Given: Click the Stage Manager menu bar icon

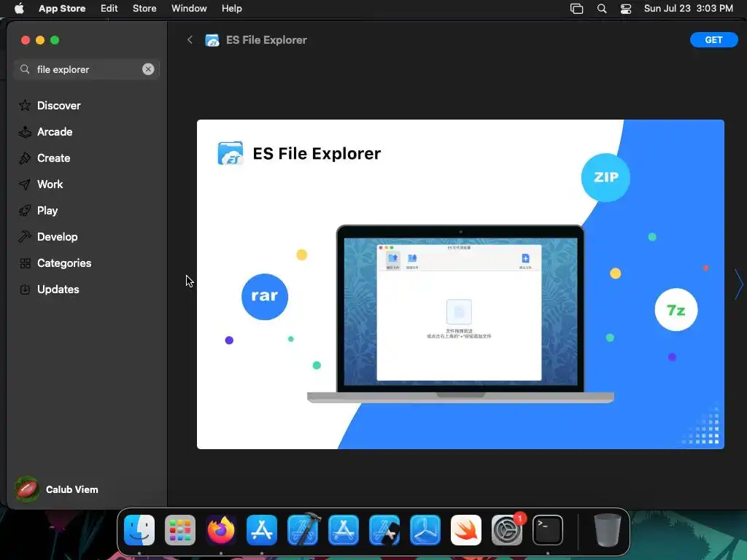Looking at the screenshot, I should coord(577,9).
